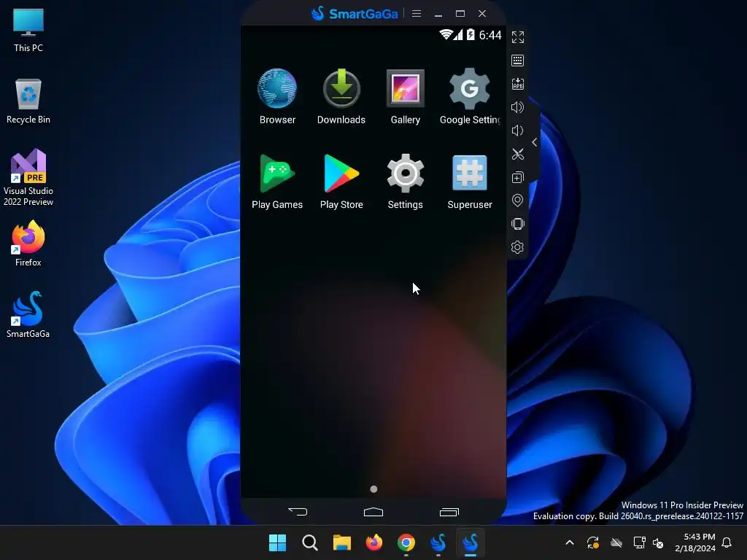747x560 pixels.
Task: Open the Browser app in the emulator
Action: [277, 96]
